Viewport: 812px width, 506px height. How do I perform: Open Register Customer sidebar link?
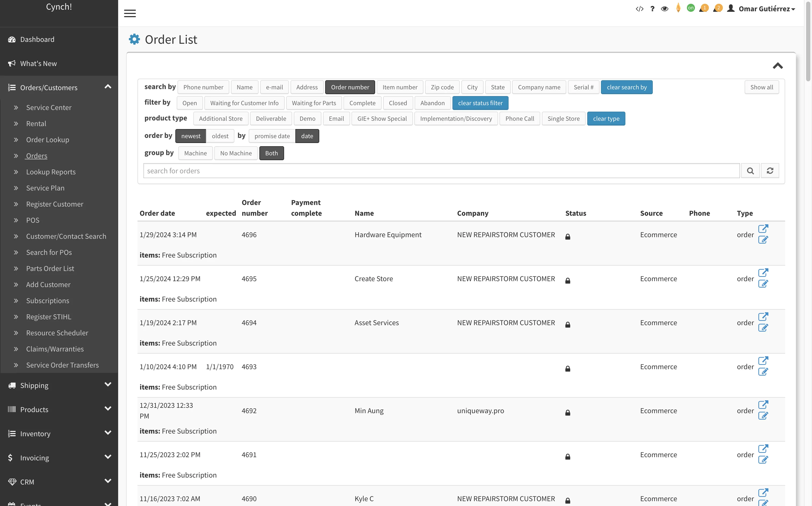pyautogui.click(x=55, y=204)
